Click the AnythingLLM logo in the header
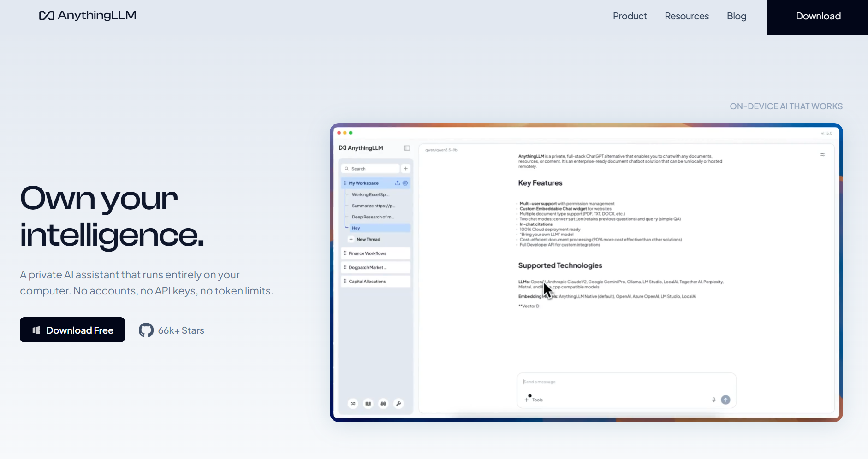This screenshot has height=459, width=868. click(88, 16)
